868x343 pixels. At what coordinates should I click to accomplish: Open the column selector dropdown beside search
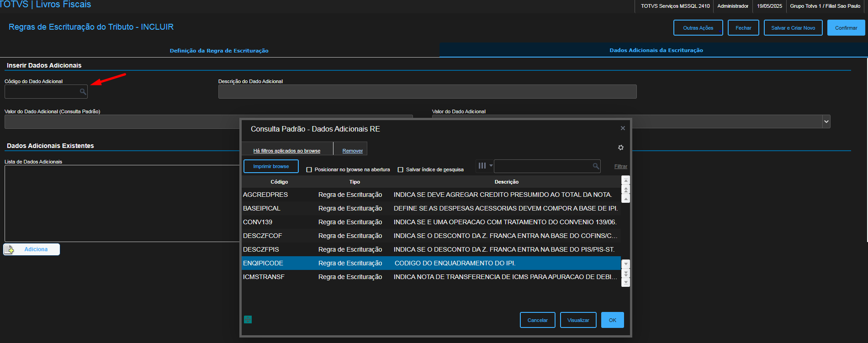tap(484, 166)
